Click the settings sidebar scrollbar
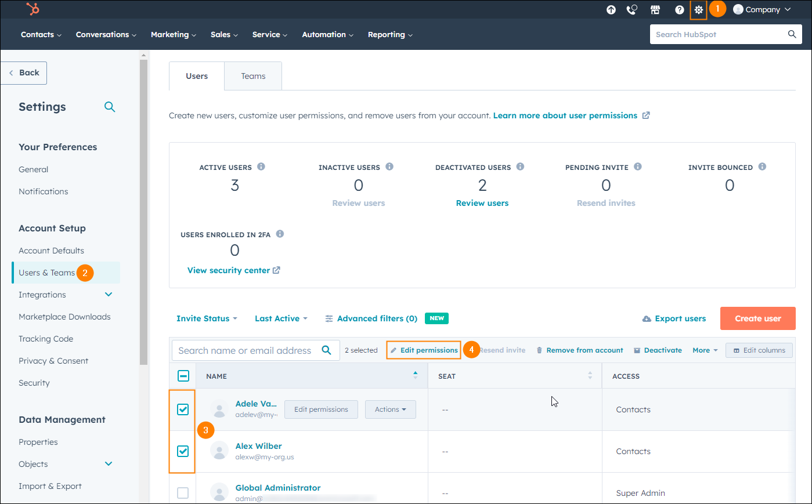 [x=143, y=212]
